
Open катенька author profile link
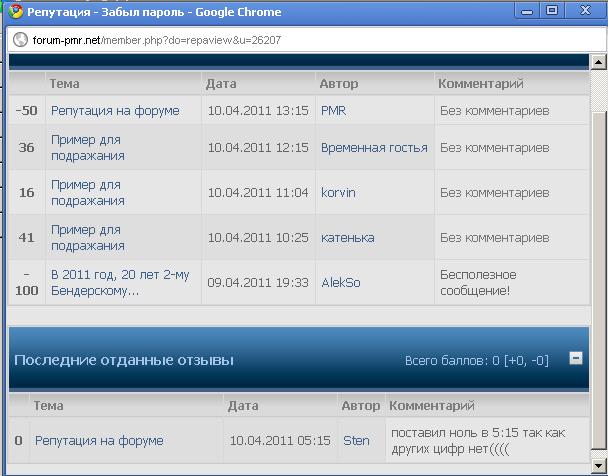coord(347,237)
